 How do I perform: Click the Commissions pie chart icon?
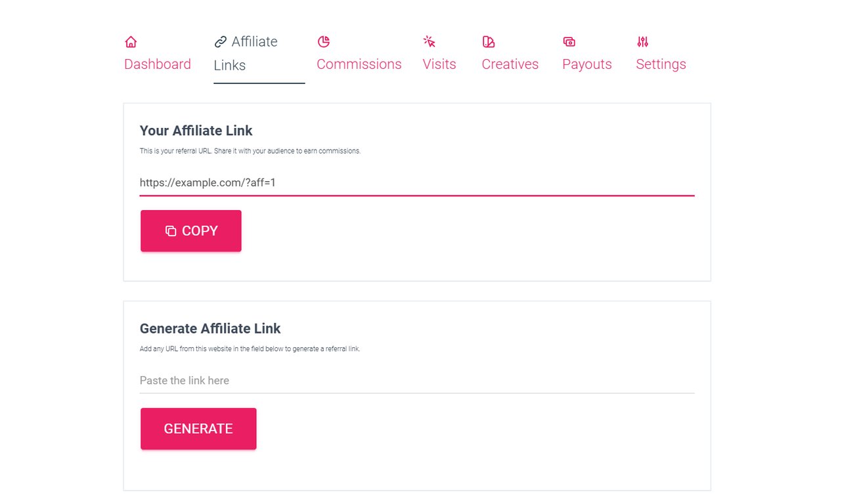click(x=323, y=41)
